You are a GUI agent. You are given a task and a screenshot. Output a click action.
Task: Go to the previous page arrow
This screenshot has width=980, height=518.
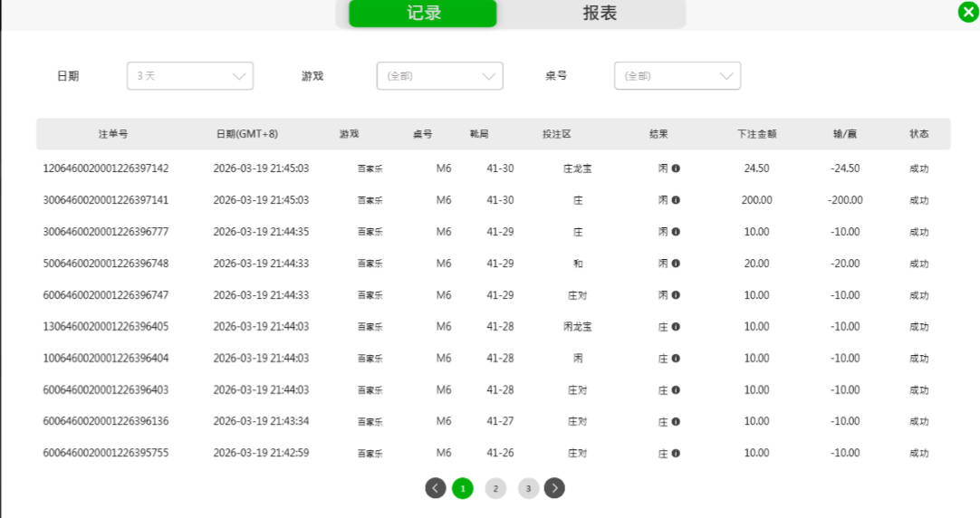[436, 488]
